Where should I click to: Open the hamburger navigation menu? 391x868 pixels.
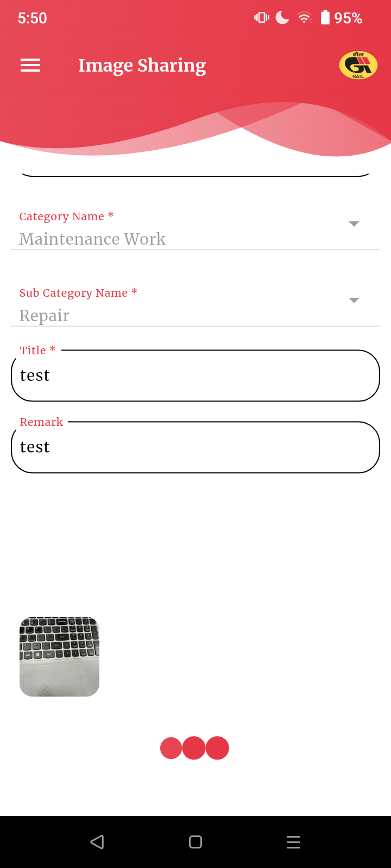pyautogui.click(x=30, y=66)
